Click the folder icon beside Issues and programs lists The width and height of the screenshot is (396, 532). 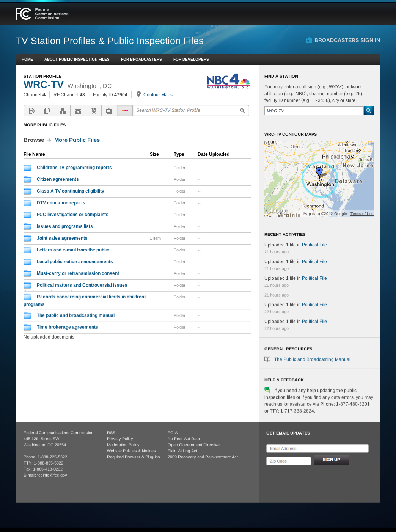[x=27, y=226]
